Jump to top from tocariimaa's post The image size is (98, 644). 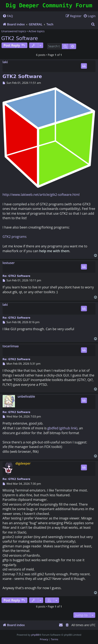point(95,389)
